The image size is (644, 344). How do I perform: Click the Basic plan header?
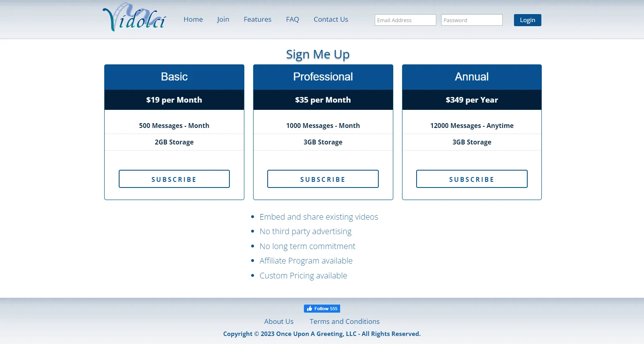click(174, 77)
